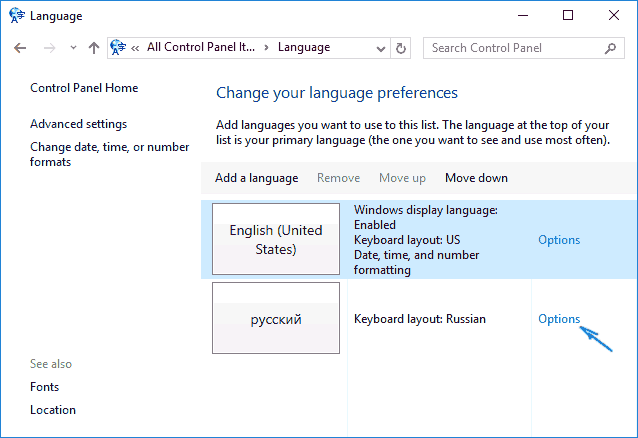The width and height of the screenshot is (638, 438).
Task: Click the Language icon in address bar
Action: pyautogui.click(x=118, y=47)
